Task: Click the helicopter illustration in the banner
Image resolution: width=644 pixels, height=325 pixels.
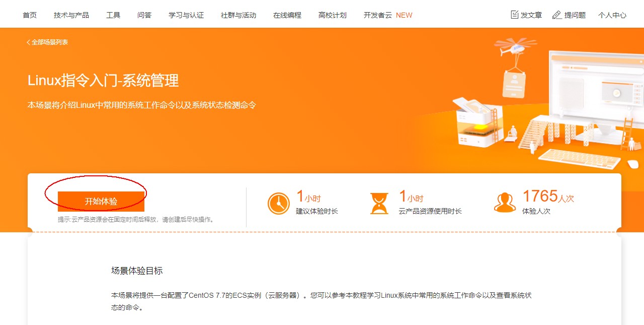Action: (x=515, y=47)
